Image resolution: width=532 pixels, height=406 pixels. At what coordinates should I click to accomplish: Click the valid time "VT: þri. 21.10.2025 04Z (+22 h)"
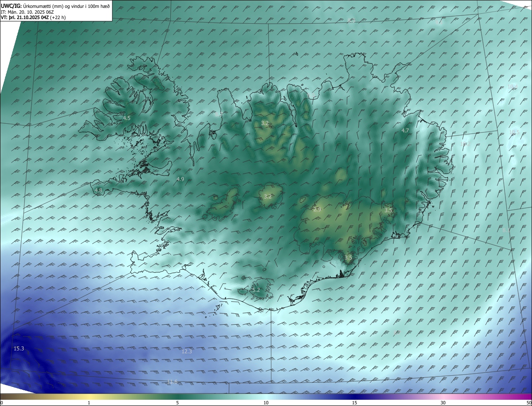tap(33, 17)
